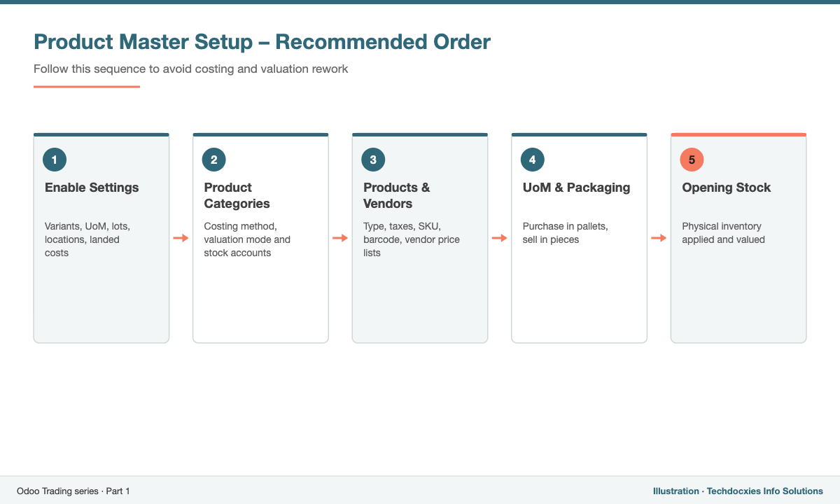Select the 'Opening Stock' card heading

727,188
